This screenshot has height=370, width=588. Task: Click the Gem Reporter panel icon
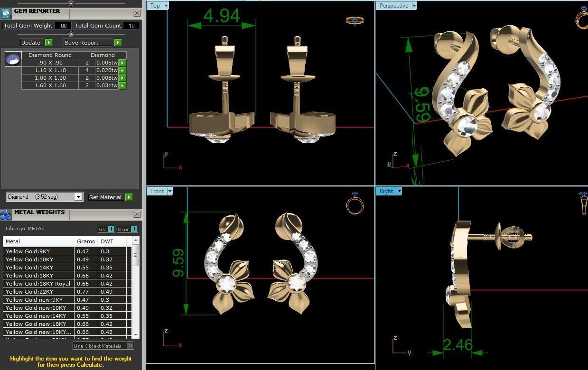point(6,13)
